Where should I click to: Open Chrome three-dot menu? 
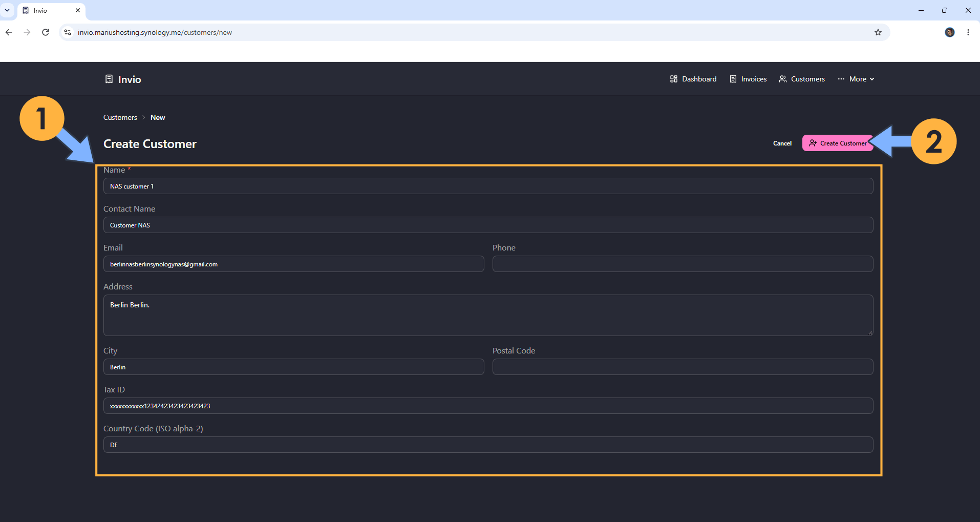[x=968, y=32]
